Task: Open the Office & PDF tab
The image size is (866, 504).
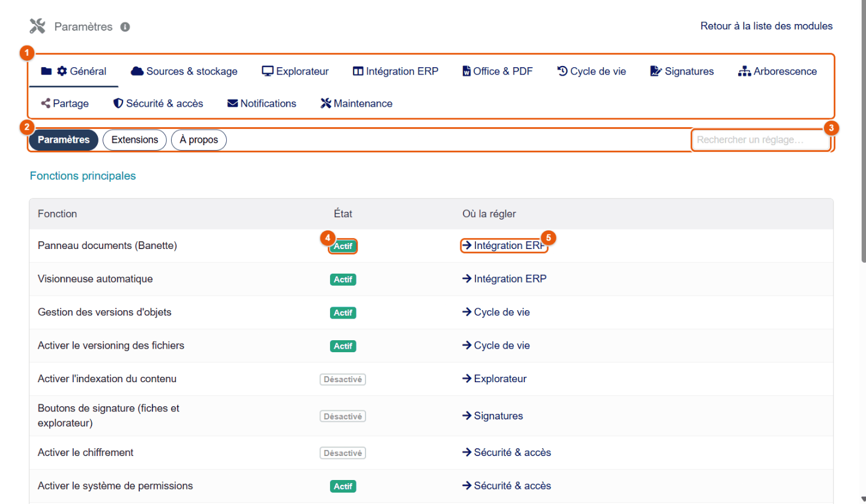Action: tap(498, 71)
